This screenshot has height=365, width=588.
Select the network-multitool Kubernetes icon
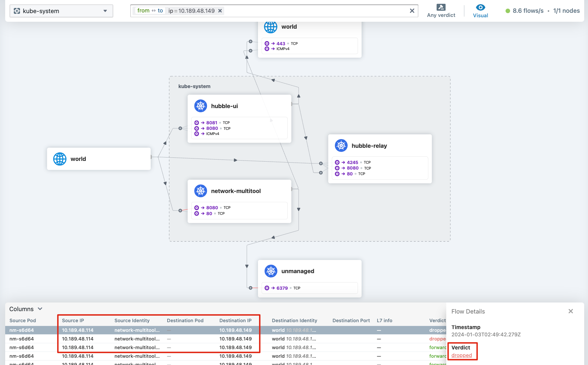[x=201, y=191]
